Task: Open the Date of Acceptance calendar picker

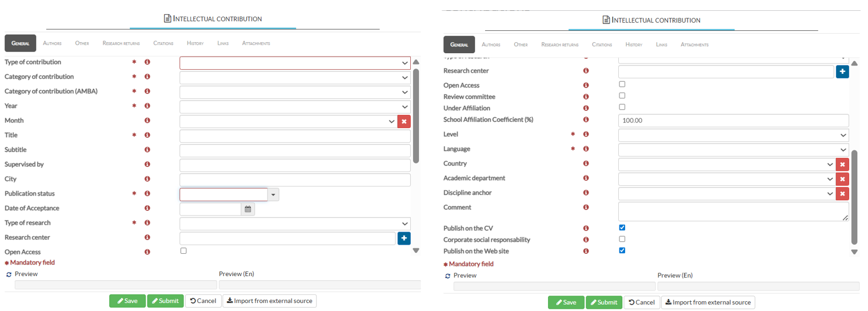Action: 248,209
